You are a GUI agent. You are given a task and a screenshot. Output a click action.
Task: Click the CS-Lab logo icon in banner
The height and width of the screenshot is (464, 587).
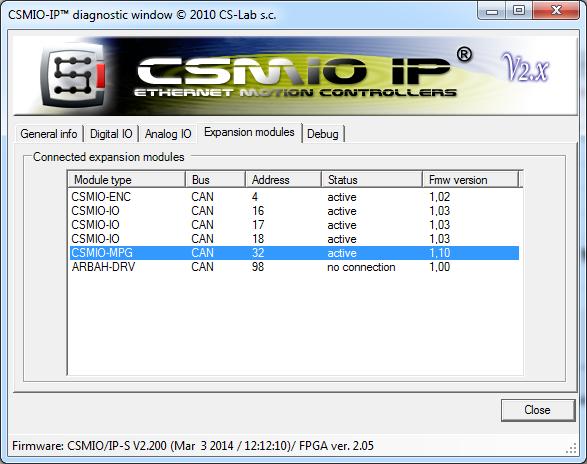tap(73, 75)
